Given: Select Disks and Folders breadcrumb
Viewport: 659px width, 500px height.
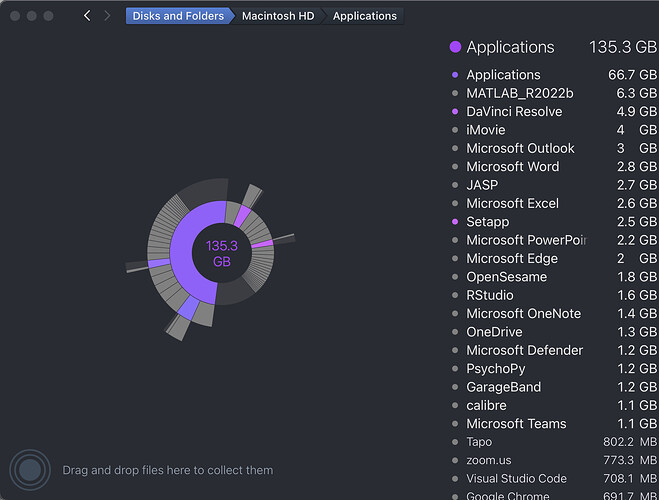Looking at the screenshot, I should 178,16.
